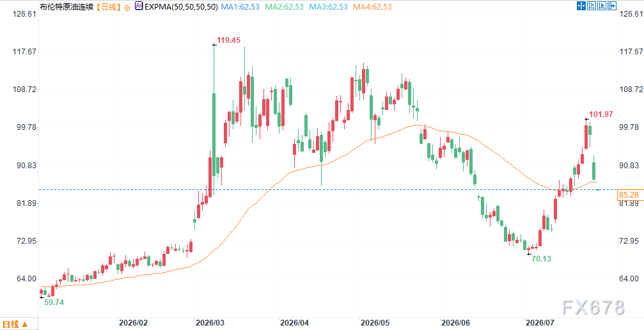Open the EXPMA indicator chart icon
The height and width of the screenshot is (330, 644).
tap(139, 6)
